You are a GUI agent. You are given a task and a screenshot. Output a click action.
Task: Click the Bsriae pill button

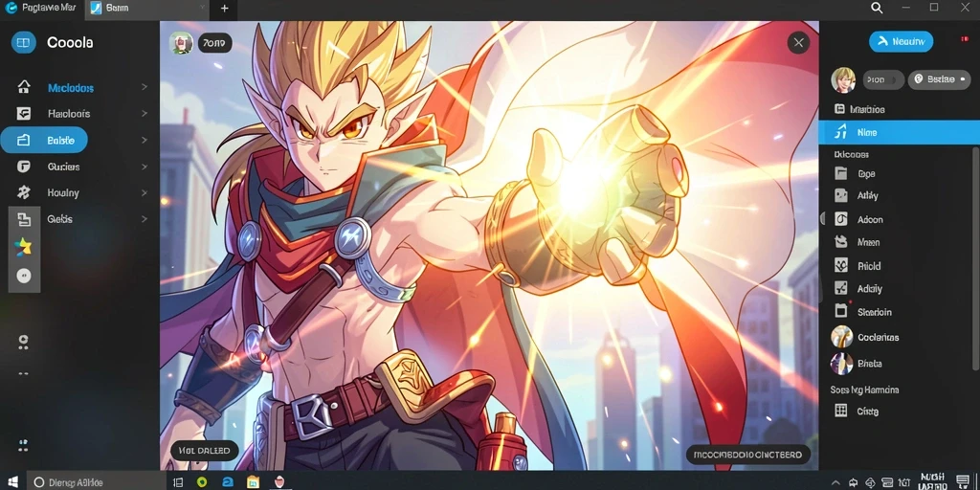point(939,79)
